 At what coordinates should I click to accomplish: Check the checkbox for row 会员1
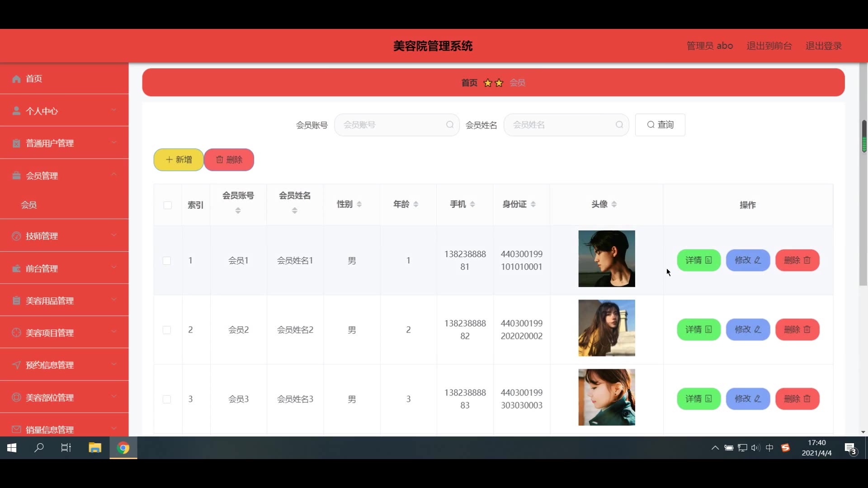[x=167, y=261]
